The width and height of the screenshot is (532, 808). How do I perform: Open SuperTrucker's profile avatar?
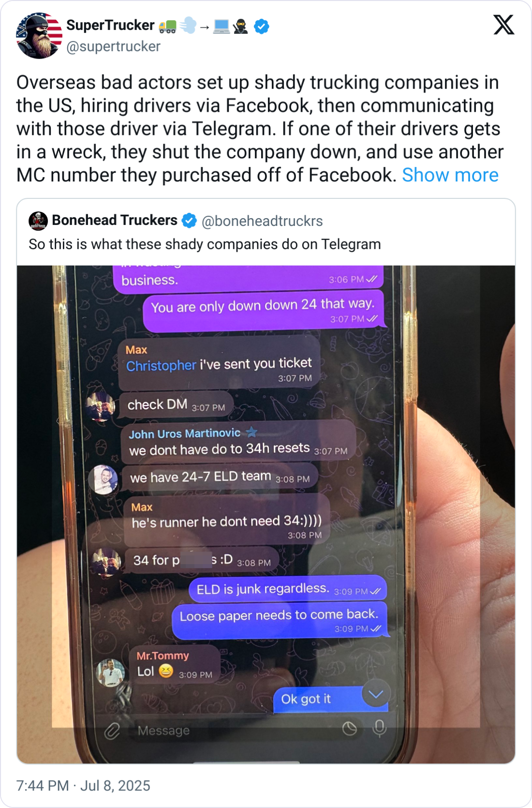tap(39, 35)
